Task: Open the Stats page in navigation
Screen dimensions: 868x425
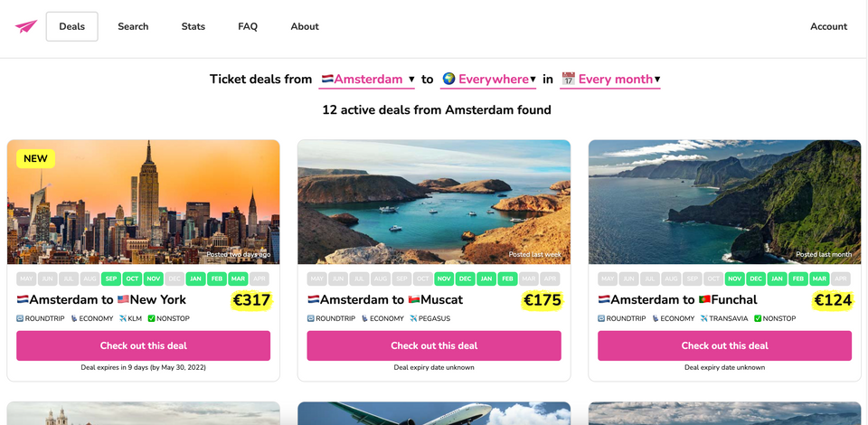Action: tap(193, 26)
